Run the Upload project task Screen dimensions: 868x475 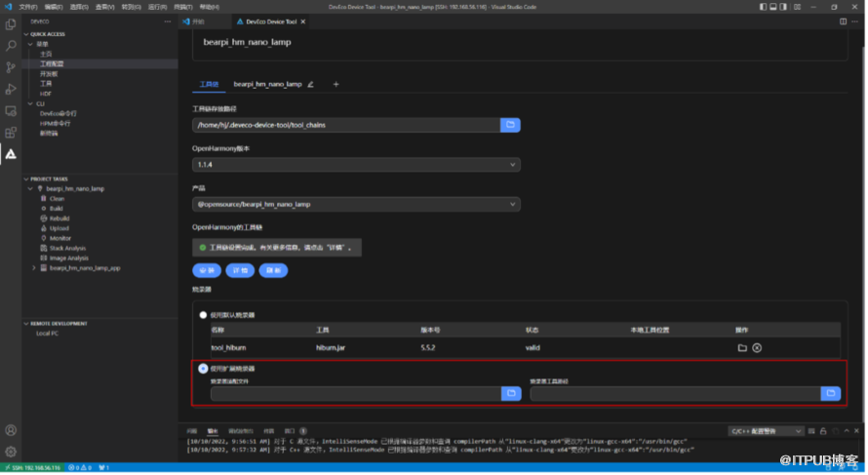[x=59, y=229]
